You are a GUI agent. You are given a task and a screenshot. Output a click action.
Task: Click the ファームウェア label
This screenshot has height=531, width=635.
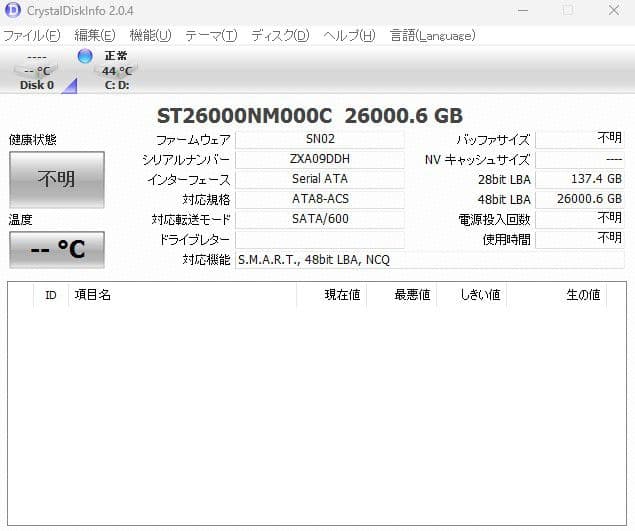pos(193,140)
